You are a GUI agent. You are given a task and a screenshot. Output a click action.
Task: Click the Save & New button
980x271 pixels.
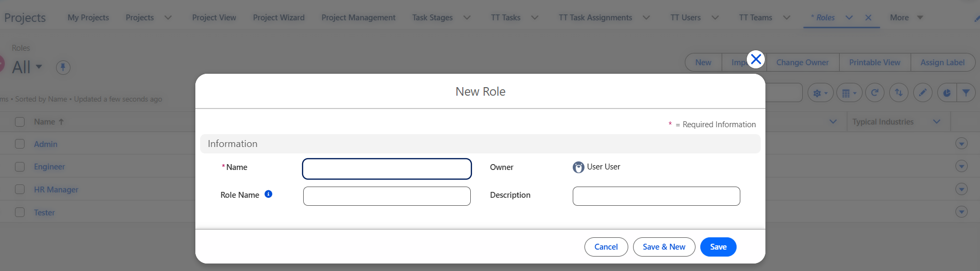(664, 247)
